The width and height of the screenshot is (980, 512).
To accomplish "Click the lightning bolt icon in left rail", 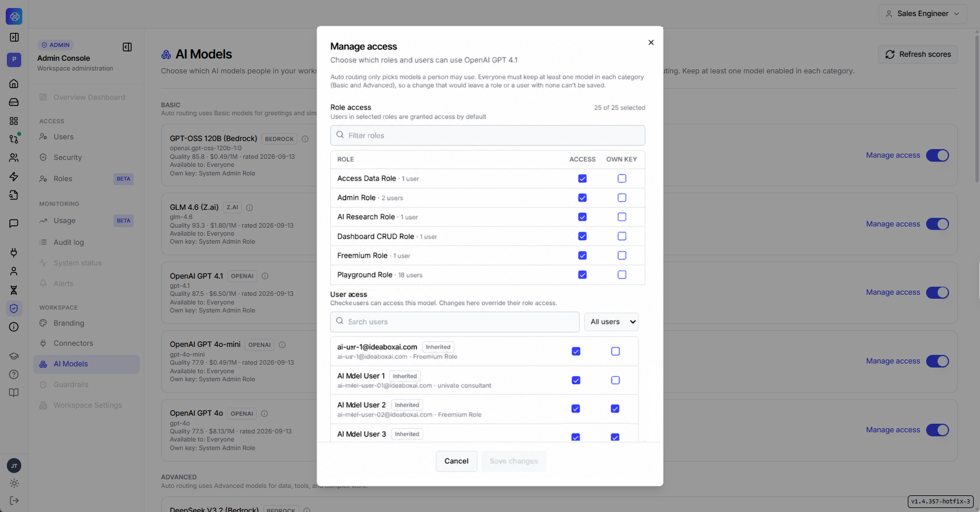I will pyautogui.click(x=14, y=177).
